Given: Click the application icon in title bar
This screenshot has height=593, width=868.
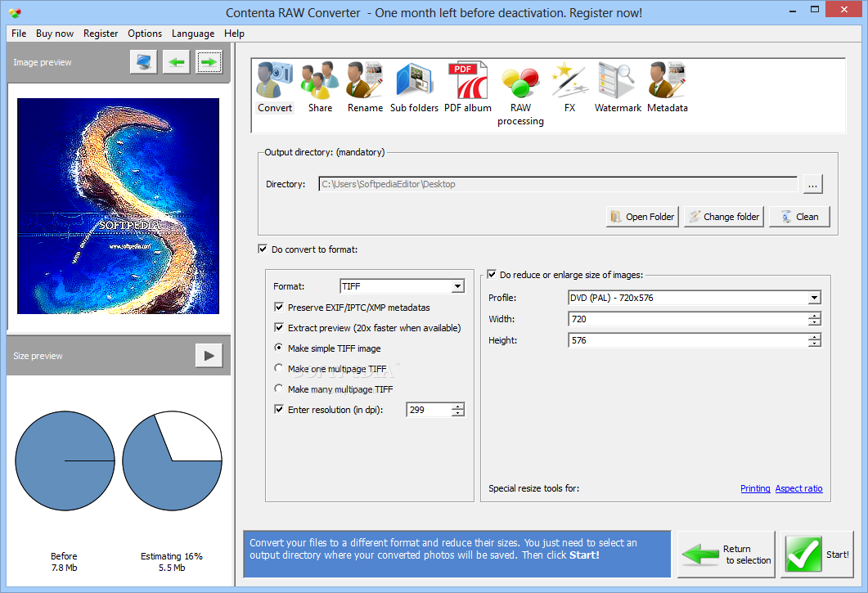Looking at the screenshot, I should click(15, 13).
